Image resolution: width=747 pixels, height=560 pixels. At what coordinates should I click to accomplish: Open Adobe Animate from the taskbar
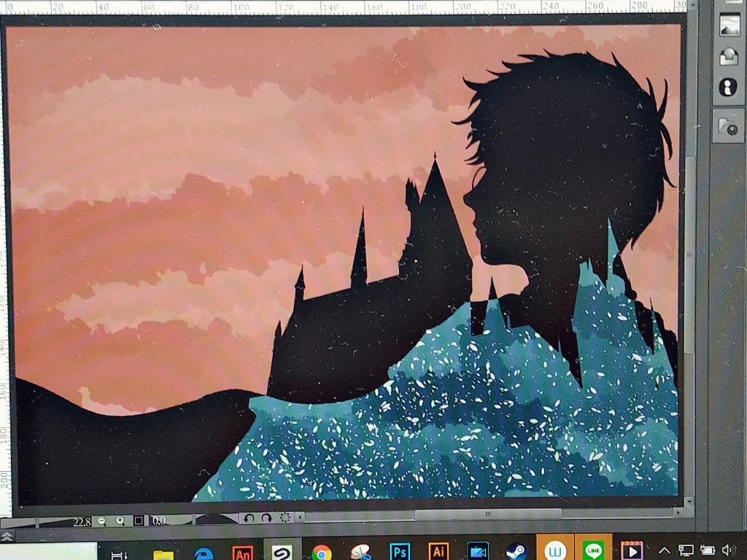242,553
